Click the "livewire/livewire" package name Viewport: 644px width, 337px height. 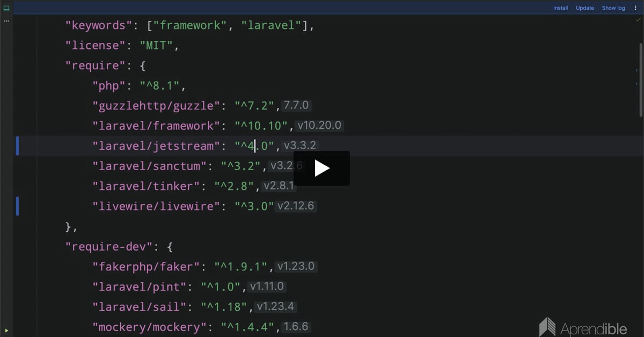[x=156, y=206]
